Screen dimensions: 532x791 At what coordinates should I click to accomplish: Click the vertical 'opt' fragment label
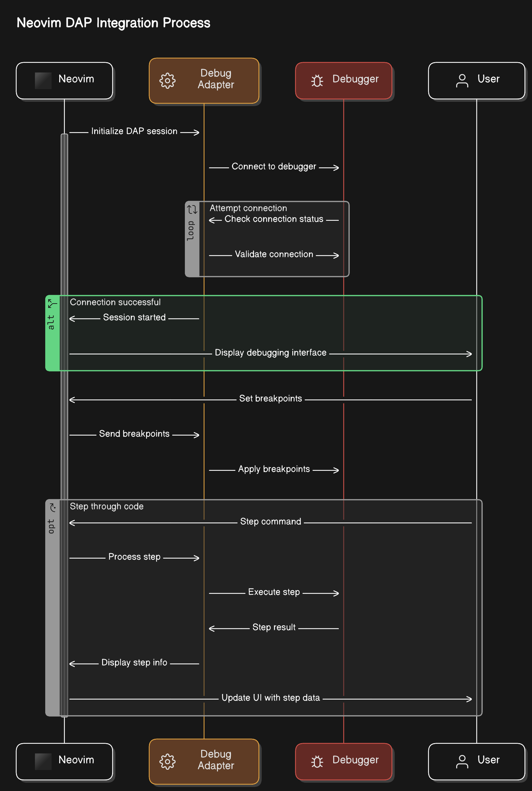pyautogui.click(x=51, y=526)
